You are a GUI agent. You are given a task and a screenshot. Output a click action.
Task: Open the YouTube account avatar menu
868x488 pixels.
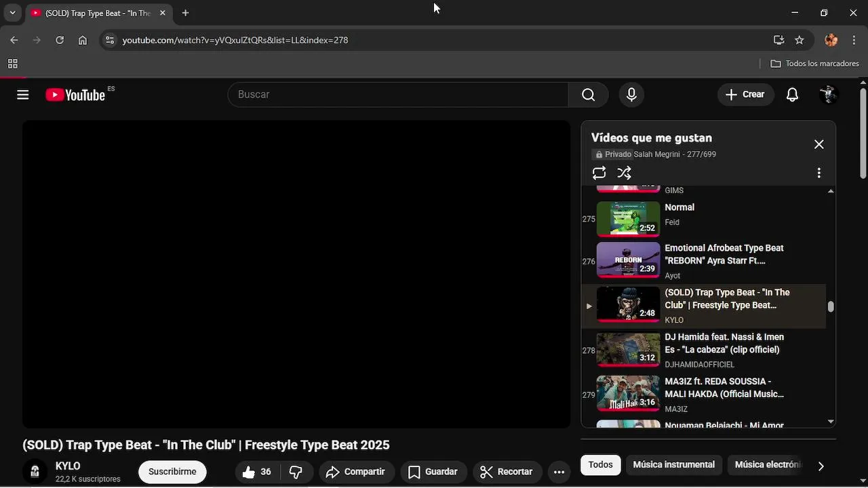tap(828, 95)
